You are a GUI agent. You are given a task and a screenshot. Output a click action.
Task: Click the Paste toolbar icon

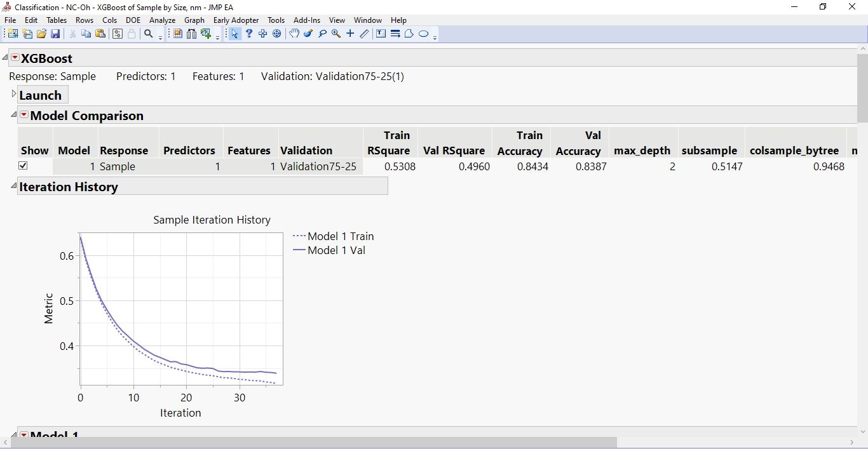(99, 34)
